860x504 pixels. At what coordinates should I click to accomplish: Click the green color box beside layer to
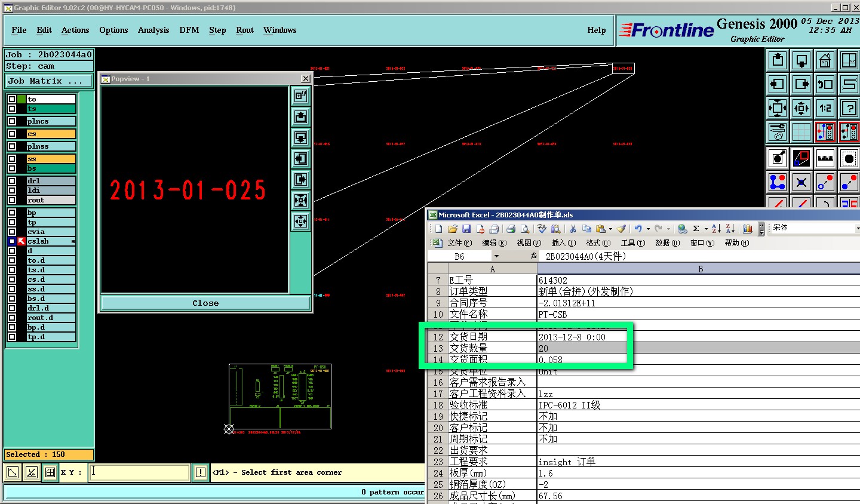coord(21,99)
